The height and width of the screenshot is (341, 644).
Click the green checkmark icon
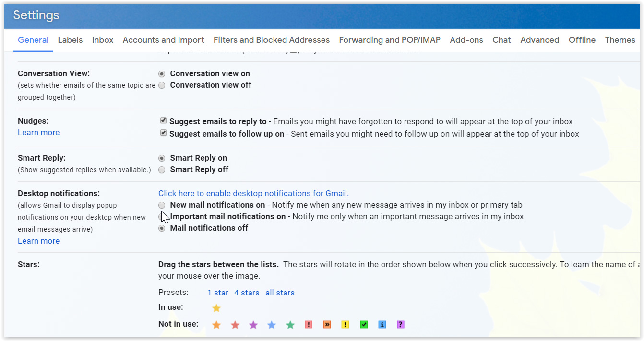click(x=364, y=325)
